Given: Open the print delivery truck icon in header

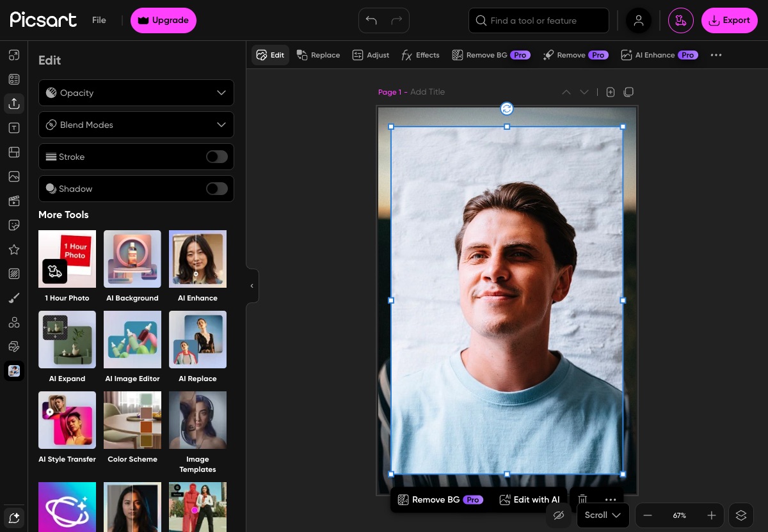Looking at the screenshot, I should coord(681,20).
